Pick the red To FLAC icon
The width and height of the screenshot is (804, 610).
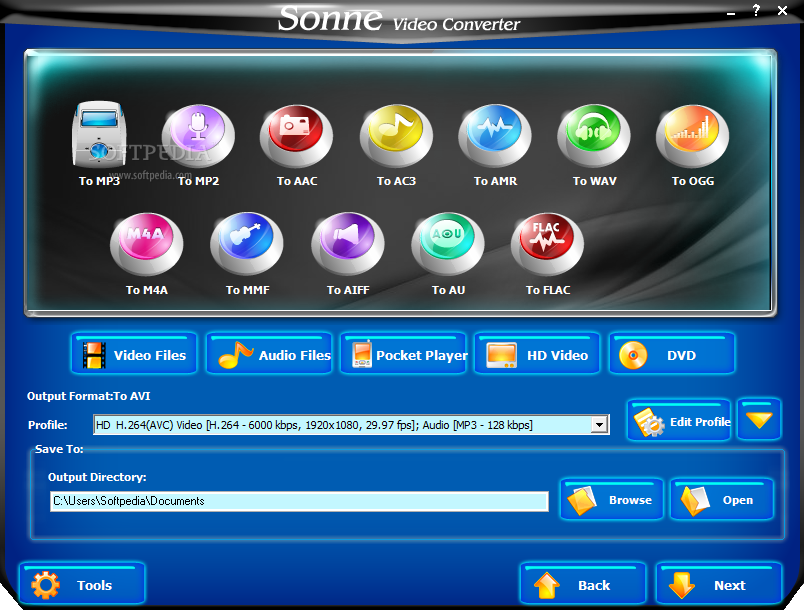547,245
